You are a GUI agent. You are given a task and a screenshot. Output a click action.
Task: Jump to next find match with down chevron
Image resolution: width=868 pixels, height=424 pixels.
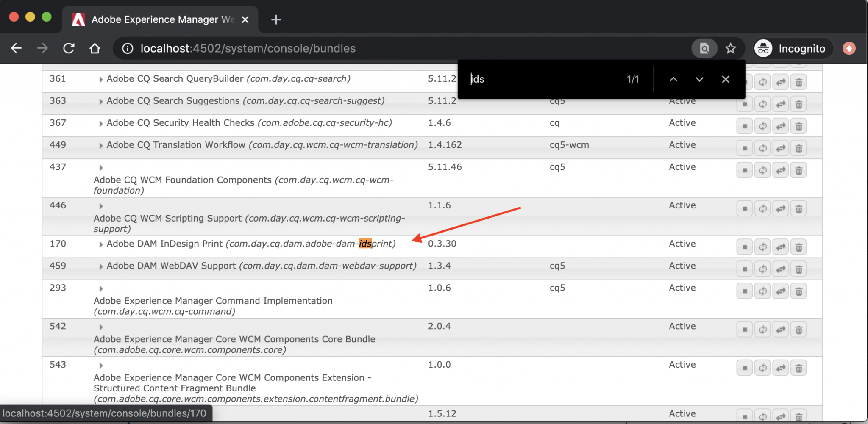pos(699,79)
